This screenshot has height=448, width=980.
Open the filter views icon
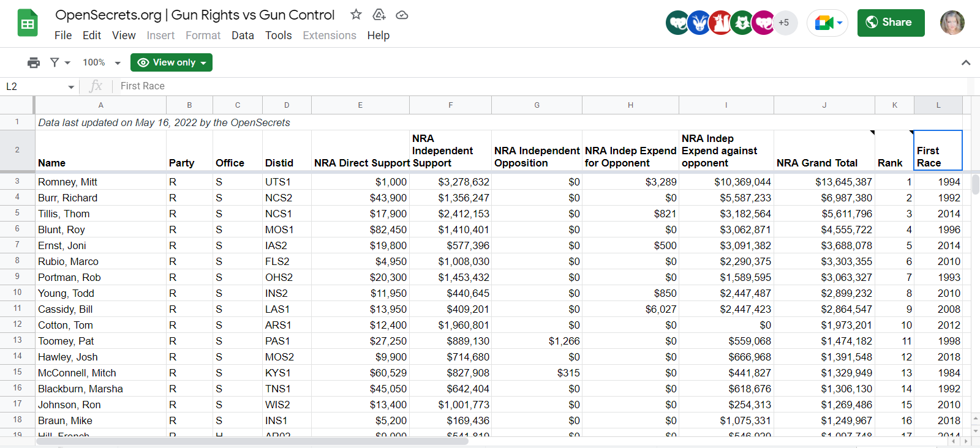pos(55,62)
